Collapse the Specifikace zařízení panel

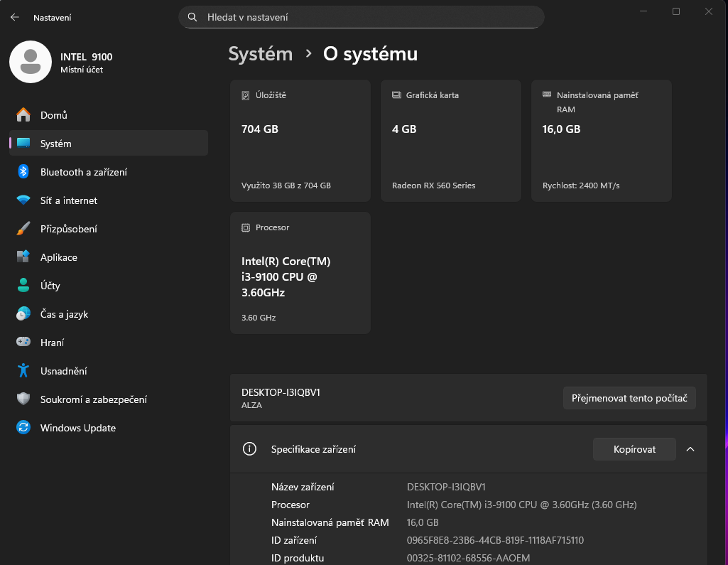click(690, 448)
